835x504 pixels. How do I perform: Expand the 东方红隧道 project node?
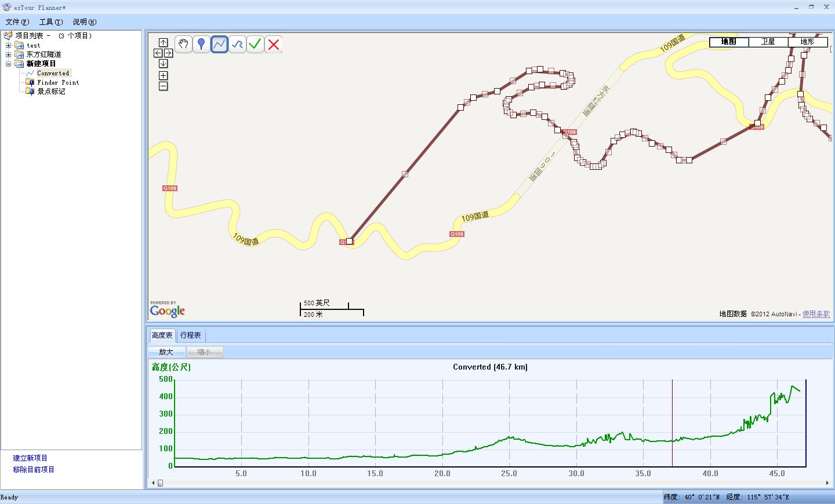point(9,54)
